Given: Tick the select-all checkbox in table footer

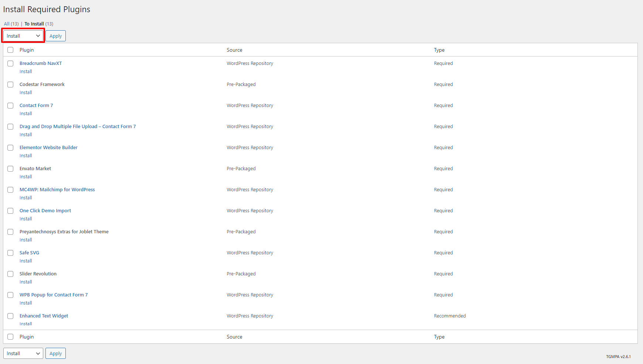Looking at the screenshot, I should tap(10, 337).
